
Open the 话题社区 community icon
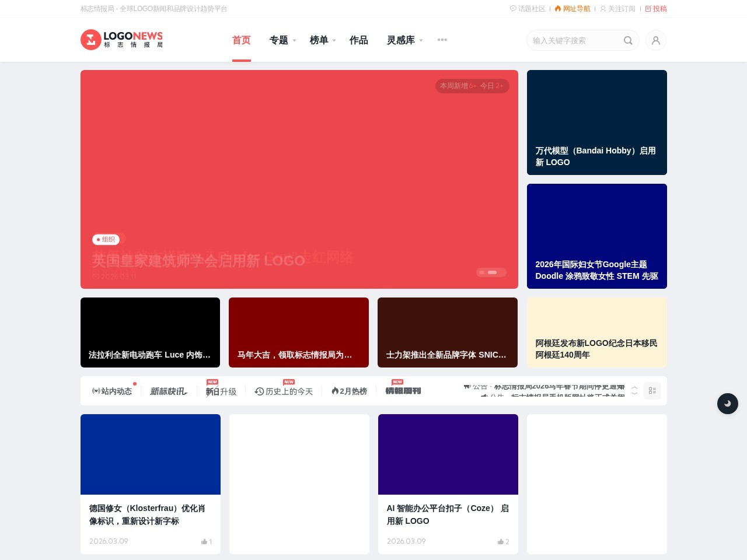514,9
